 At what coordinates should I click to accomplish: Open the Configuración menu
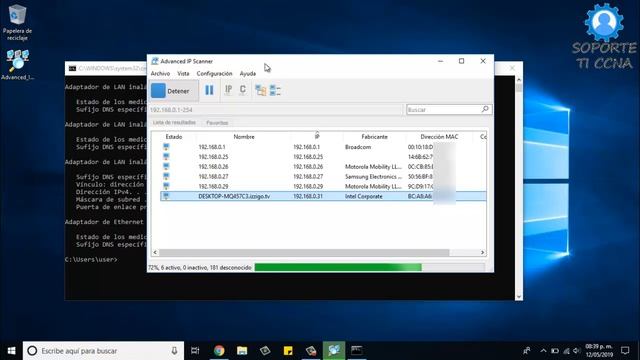[214, 73]
